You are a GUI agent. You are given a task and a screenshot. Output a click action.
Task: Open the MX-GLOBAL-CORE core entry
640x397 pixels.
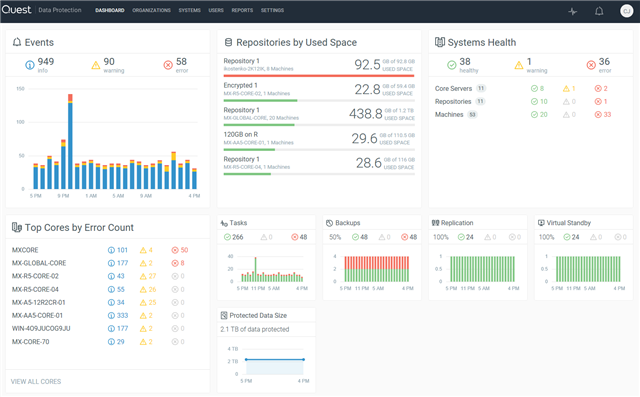39,263
